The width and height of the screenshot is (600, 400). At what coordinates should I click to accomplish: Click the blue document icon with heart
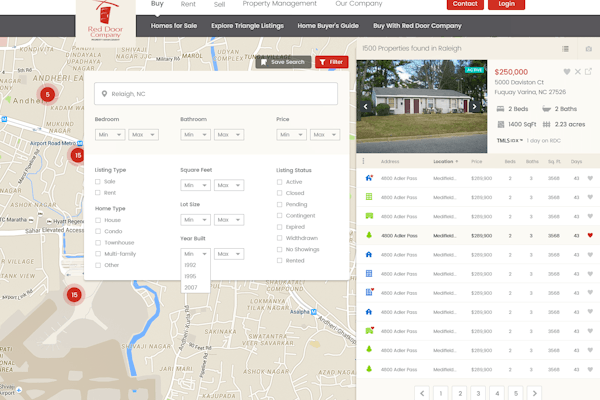[369, 292]
